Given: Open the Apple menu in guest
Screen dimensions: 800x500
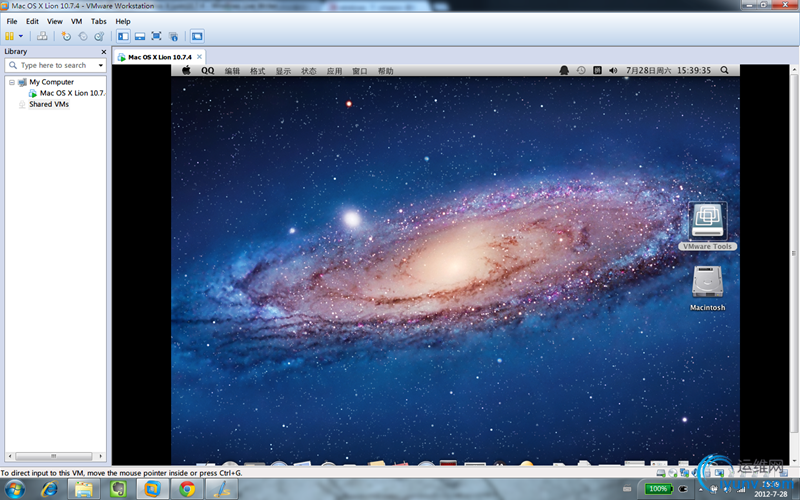Looking at the screenshot, I should 186,70.
